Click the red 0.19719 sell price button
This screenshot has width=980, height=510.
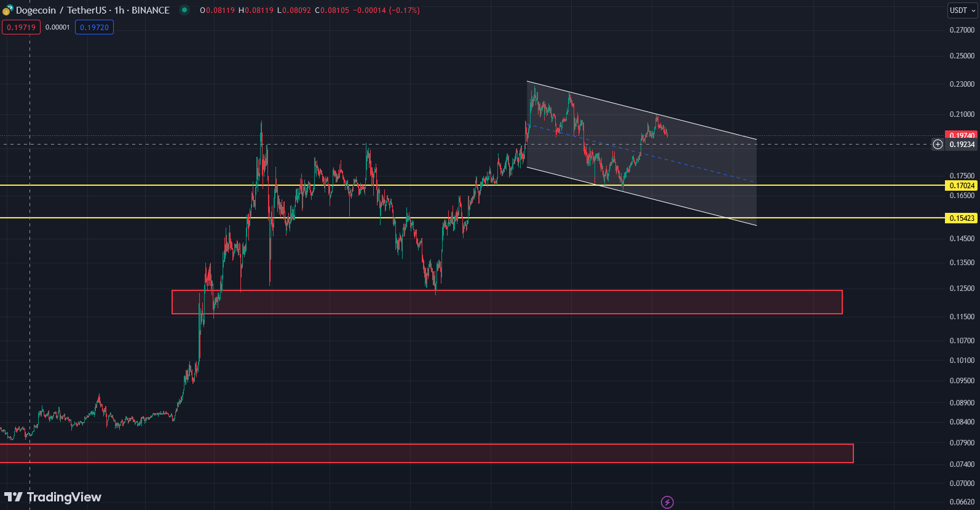(21, 27)
